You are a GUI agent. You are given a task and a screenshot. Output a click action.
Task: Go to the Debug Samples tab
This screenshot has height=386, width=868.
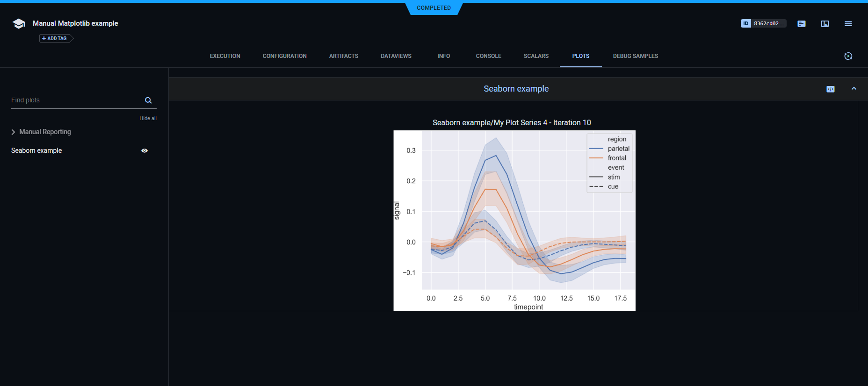click(x=635, y=56)
